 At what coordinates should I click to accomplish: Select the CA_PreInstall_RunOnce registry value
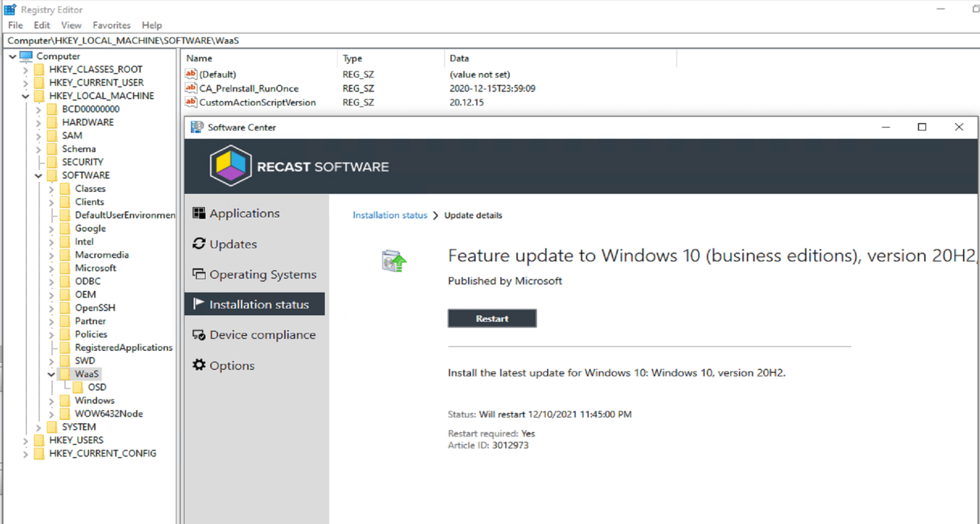249,88
